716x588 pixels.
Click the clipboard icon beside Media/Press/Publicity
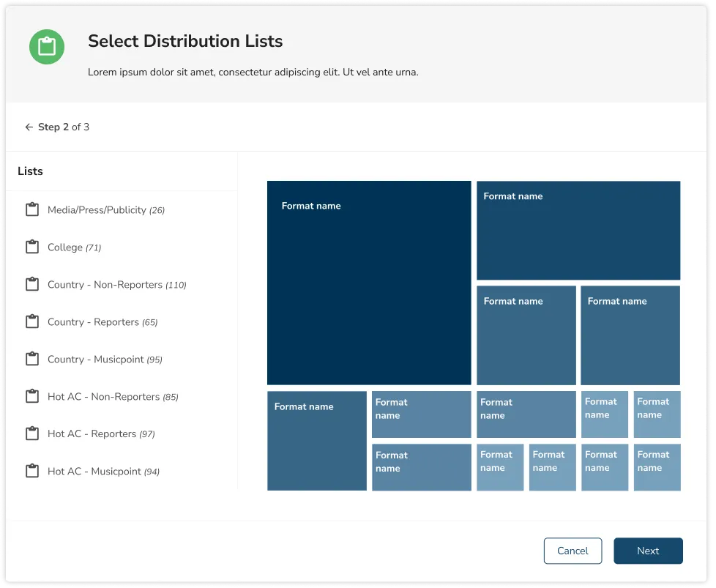(x=32, y=209)
